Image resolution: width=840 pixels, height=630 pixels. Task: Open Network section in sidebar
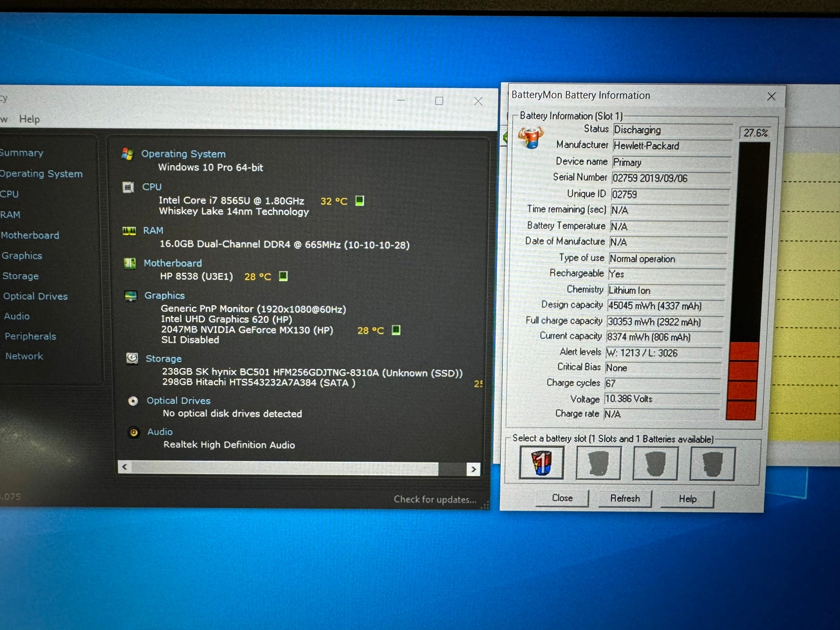pos(24,356)
